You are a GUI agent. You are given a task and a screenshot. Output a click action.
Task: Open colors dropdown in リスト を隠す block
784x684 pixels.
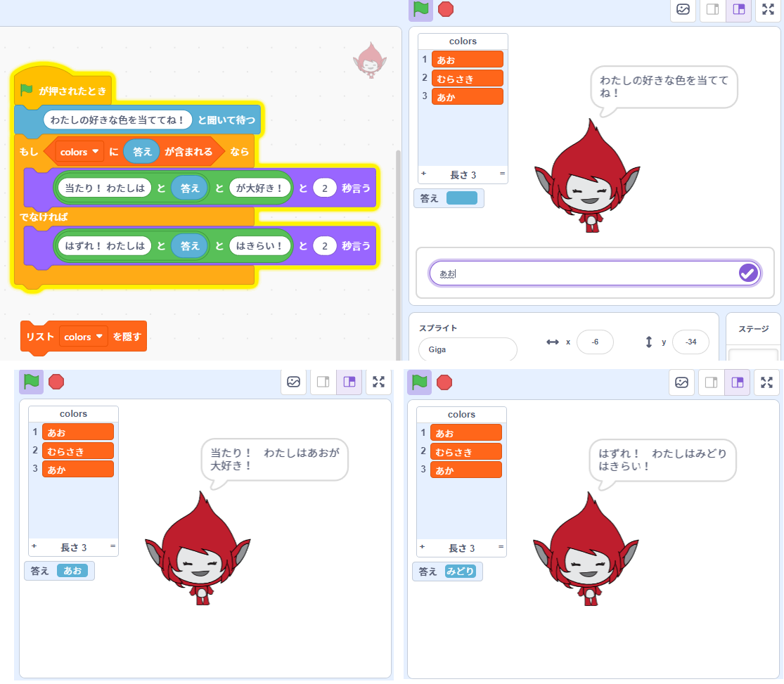[x=83, y=337]
